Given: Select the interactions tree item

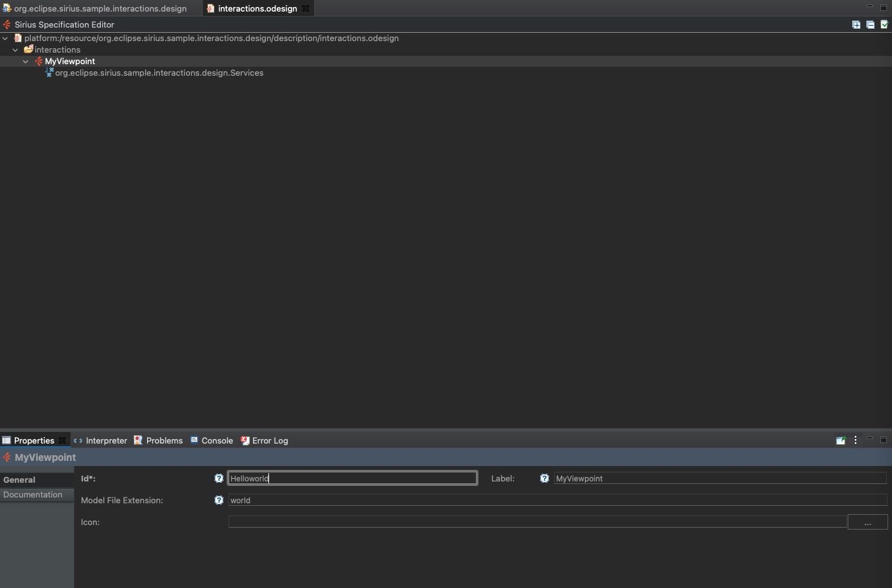Looking at the screenshot, I should (57, 49).
